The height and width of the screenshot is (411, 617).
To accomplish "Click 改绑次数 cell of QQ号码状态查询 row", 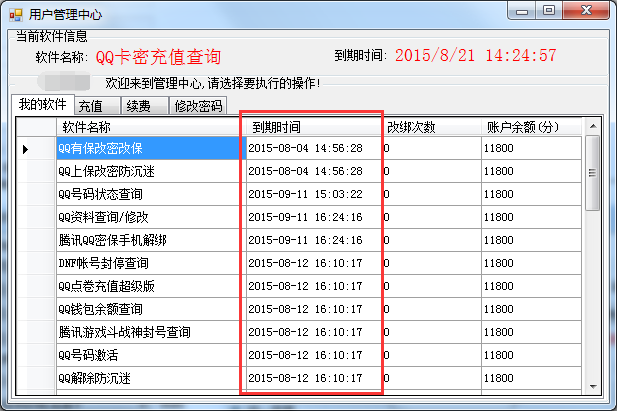I will [431, 194].
